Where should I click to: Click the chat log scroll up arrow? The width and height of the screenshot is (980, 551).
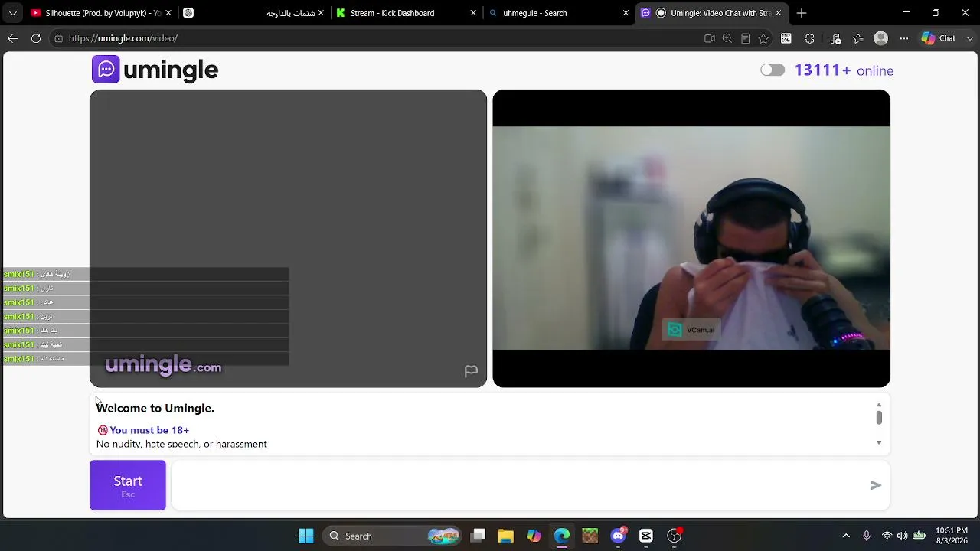coord(879,405)
